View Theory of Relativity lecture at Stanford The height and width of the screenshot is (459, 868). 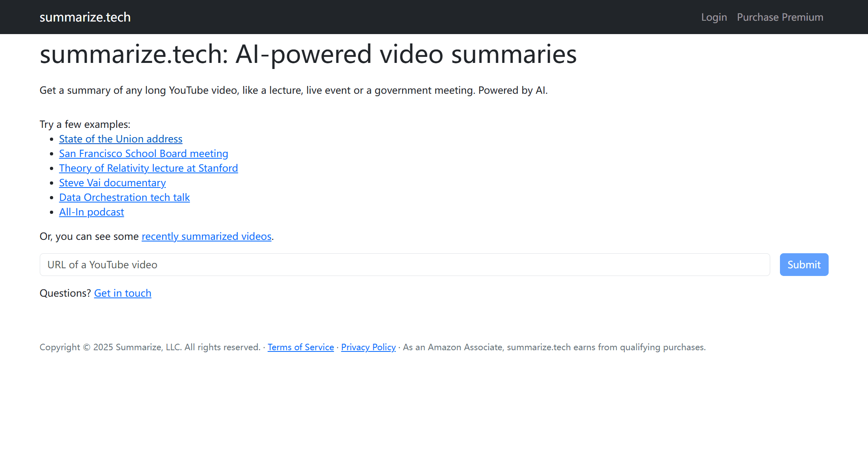(x=148, y=168)
